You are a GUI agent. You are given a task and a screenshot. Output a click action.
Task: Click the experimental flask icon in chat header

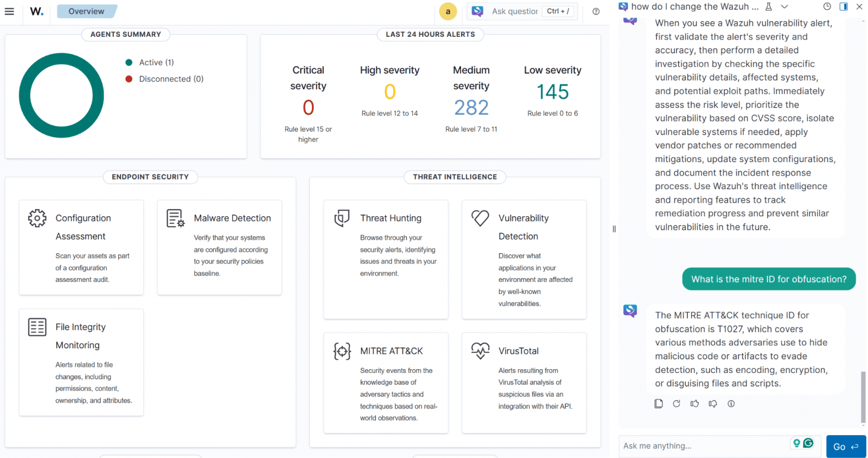point(769,7)
